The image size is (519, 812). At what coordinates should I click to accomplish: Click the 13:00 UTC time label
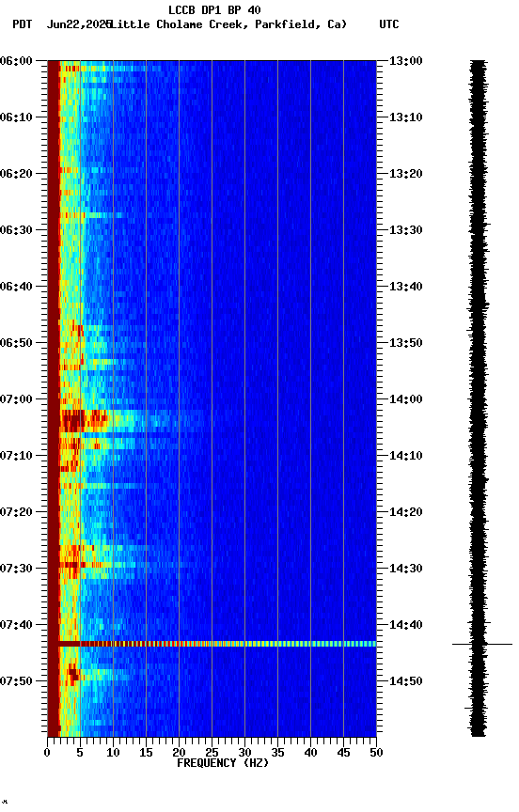pos(406,61)
